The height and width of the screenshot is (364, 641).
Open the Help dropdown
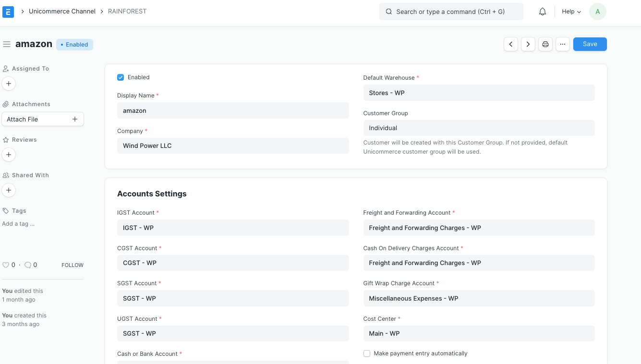pyautogui.click(x=570, y=11)
